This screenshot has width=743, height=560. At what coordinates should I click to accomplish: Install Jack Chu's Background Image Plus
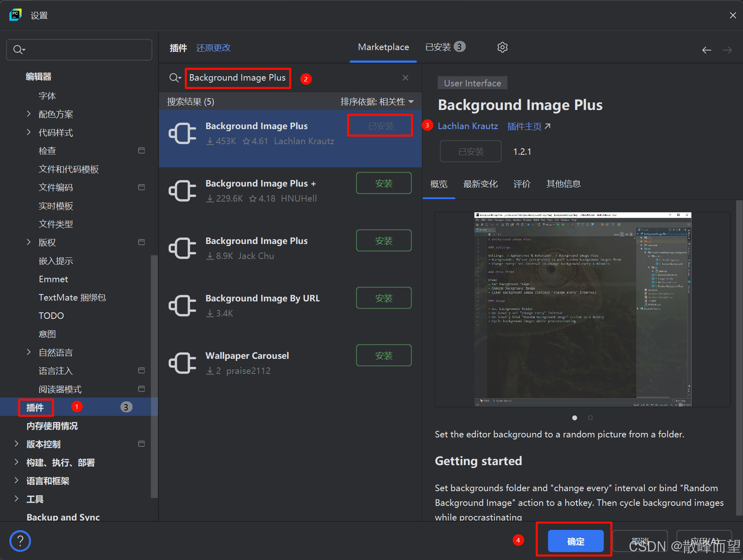(384, 241)
